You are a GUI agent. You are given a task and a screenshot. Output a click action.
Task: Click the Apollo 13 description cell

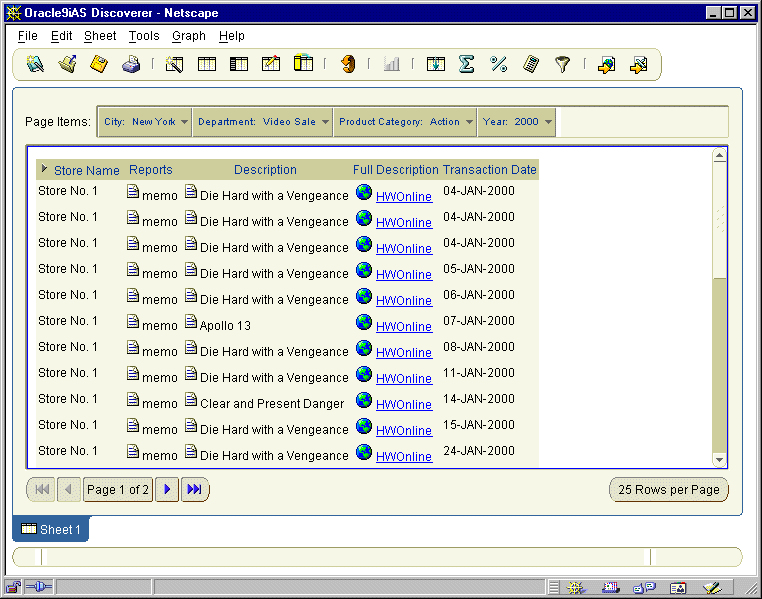tap(225, 325)
